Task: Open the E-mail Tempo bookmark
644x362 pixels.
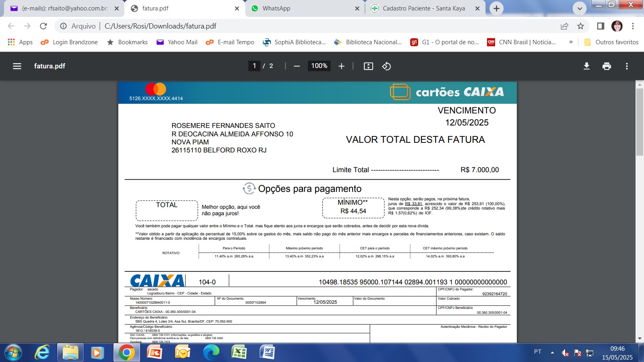Action: [x=230, y=42]
